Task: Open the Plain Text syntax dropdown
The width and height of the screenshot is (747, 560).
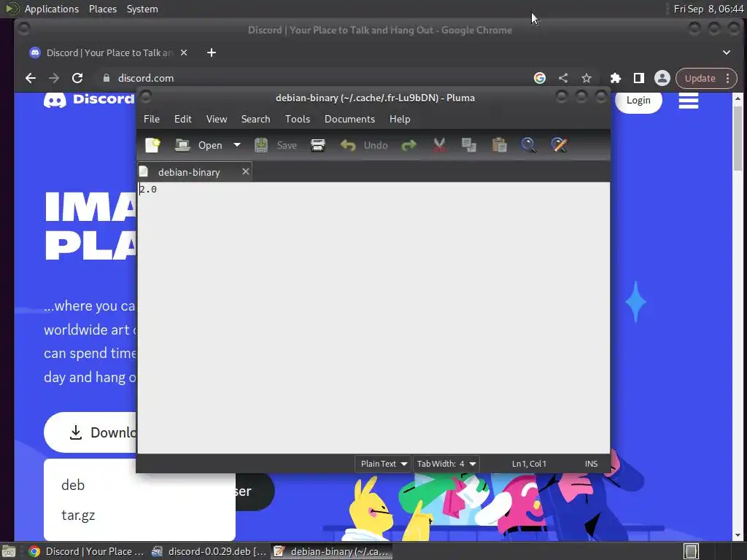Action: coord(383,464)
